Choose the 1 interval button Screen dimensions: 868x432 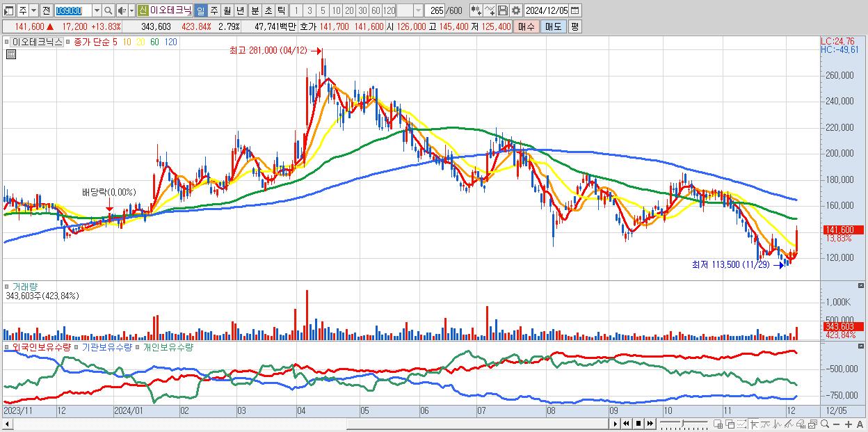(296, 10)
